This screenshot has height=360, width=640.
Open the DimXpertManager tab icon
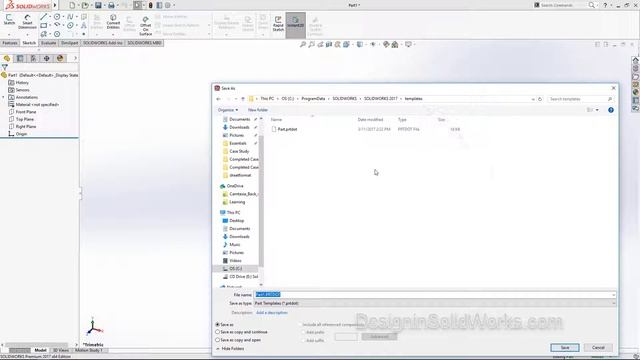point(47,58)
